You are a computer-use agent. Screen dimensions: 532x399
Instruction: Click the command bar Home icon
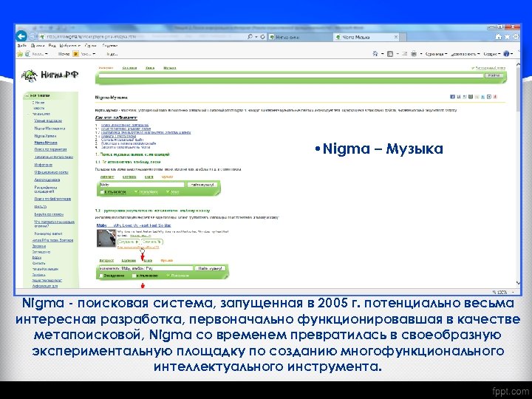click(375, 54)
